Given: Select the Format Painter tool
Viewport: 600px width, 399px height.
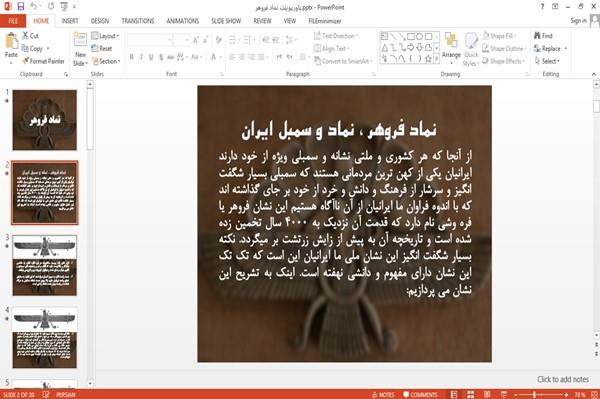Looking at the screenshot, I should pyautogui.click(x=43, y=61).
